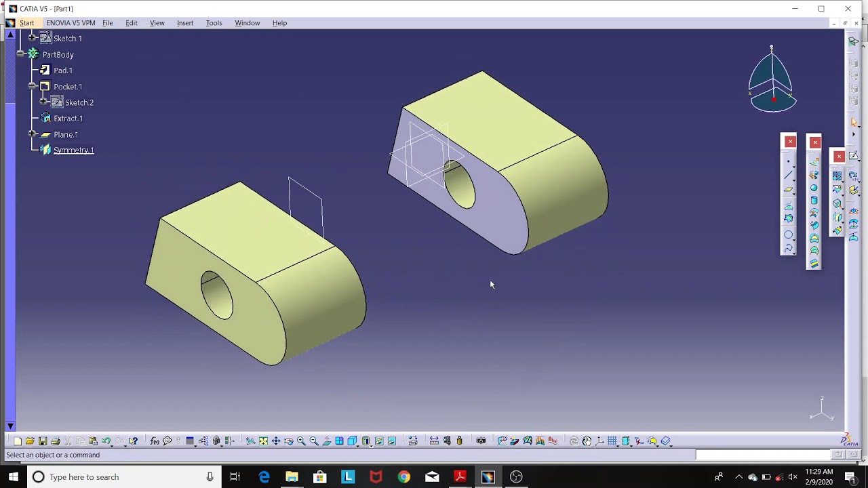
Task: Select the Circle tool in floating toolbar
Action: click(789, 235)
